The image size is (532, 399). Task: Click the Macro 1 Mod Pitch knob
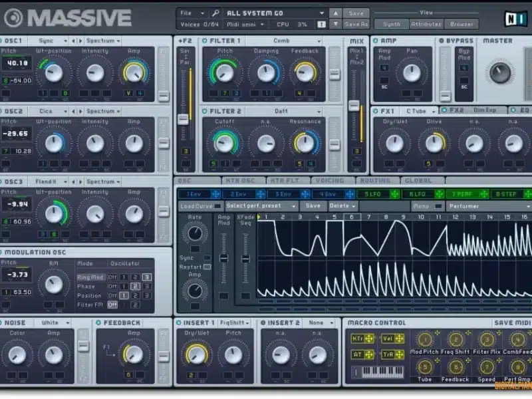[424, 339]
